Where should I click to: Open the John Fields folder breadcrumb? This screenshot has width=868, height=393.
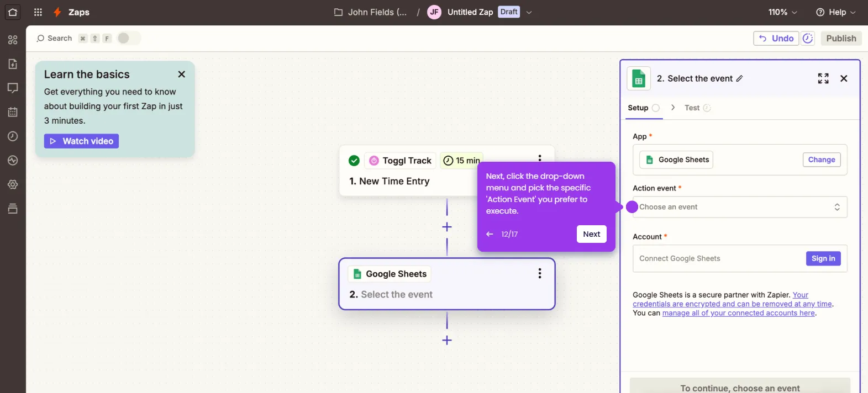point(370,12)
